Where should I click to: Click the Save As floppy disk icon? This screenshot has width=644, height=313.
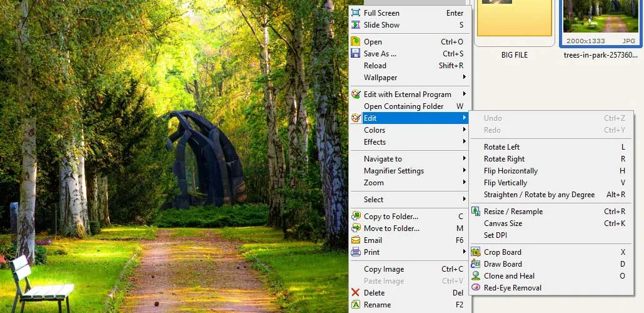pos(355,53)
